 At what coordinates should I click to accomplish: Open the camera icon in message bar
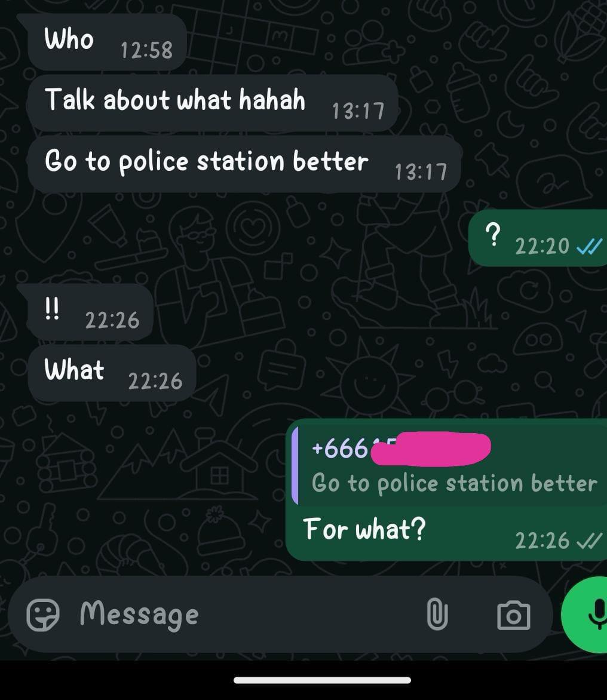pos(514,615)
